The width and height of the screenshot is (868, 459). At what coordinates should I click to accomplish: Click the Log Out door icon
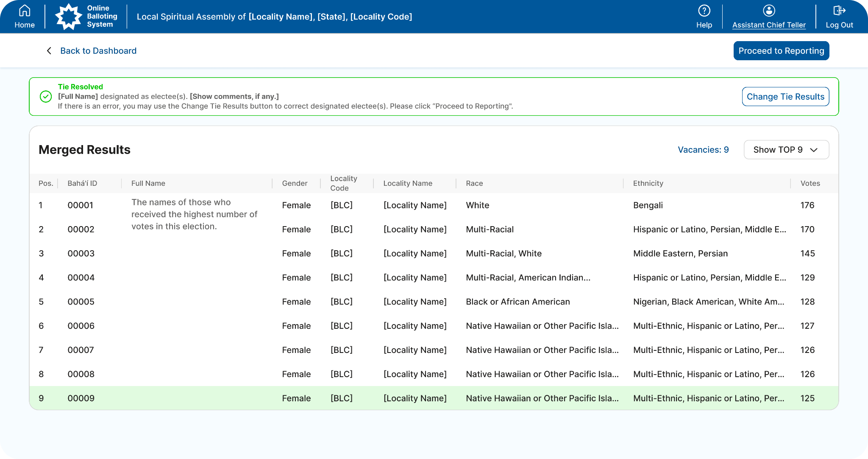[x=839, y=11]
